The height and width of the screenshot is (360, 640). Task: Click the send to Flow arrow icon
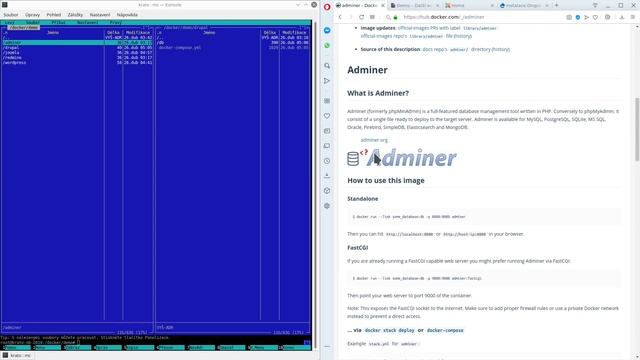click(x=587, y=17)
